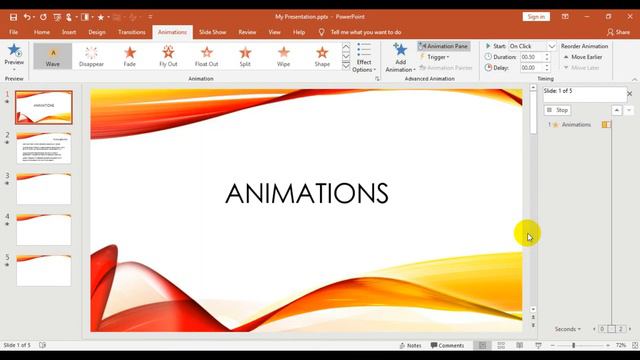Image resolution: width=640 pixels, height=360 pixels.
Task: Adjust the Delay stepper arrows
Action: click(x=547, y=68)
